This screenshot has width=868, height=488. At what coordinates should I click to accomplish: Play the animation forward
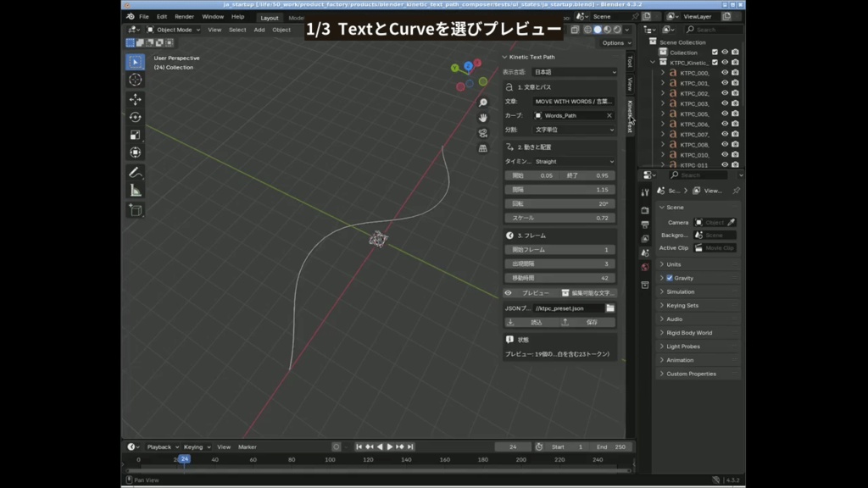coord(390,447)
